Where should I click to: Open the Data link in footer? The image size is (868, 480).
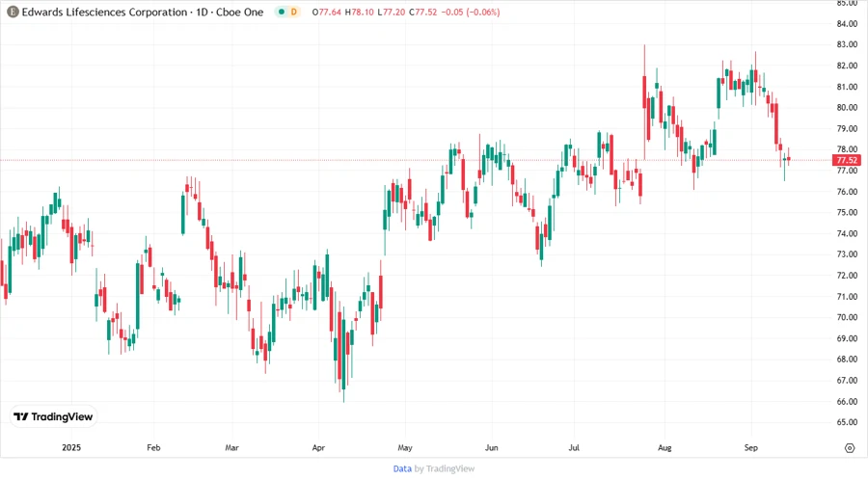click(x=402, y=468)
